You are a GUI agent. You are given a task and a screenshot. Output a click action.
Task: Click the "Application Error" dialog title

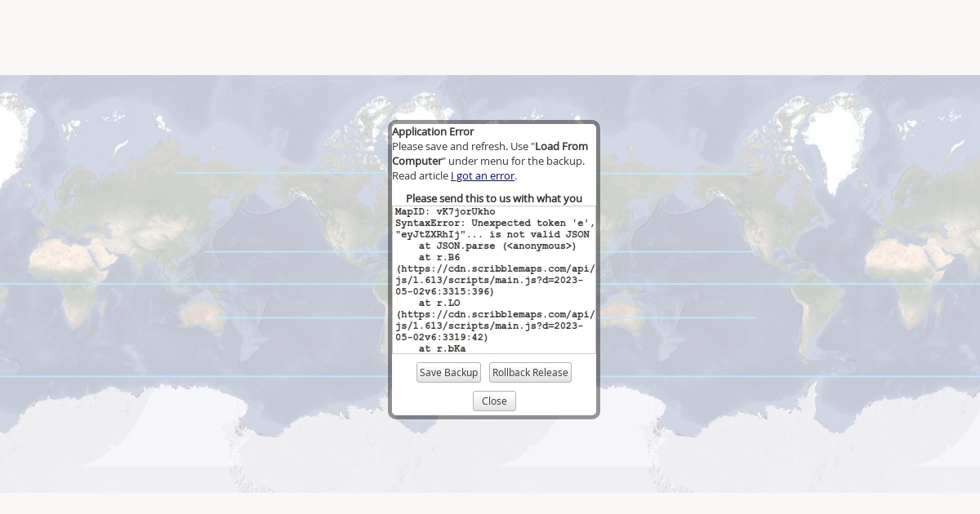433,132
